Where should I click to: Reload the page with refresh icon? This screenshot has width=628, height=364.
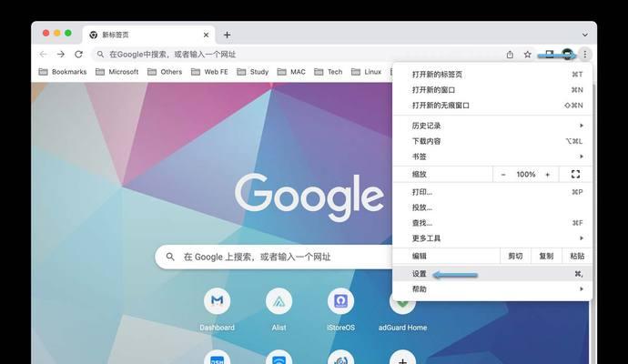coord(78,54)
